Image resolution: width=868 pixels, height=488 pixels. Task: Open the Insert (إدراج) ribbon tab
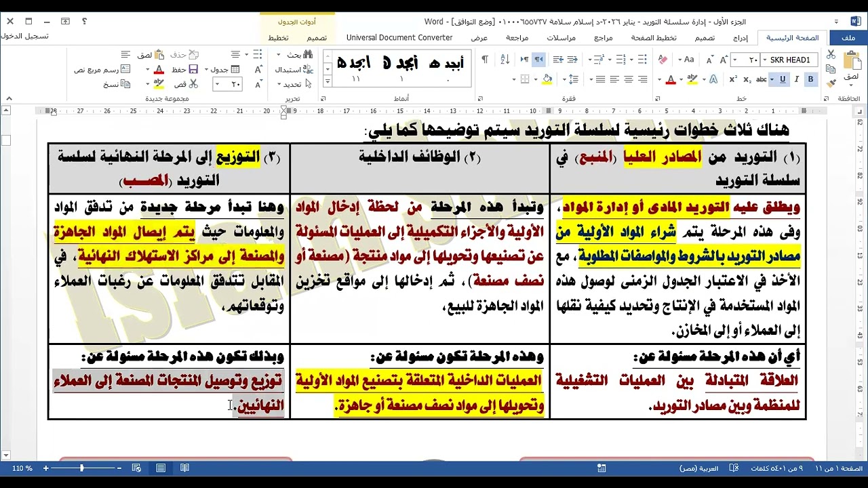(x=741, y=38)
